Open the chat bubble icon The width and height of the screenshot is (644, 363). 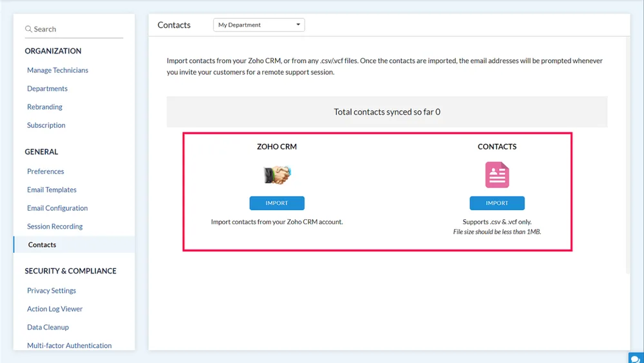click(x=636, y=358)
